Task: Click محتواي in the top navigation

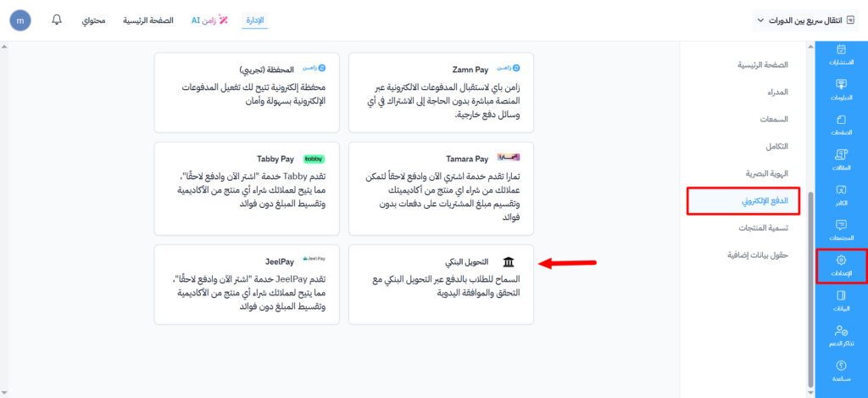Action: pos(94,20)
